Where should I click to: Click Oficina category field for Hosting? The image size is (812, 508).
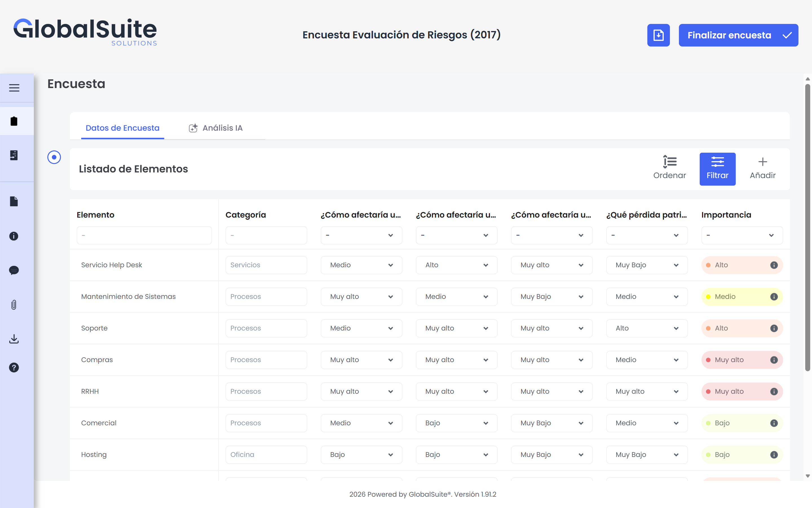pos(266,455)
